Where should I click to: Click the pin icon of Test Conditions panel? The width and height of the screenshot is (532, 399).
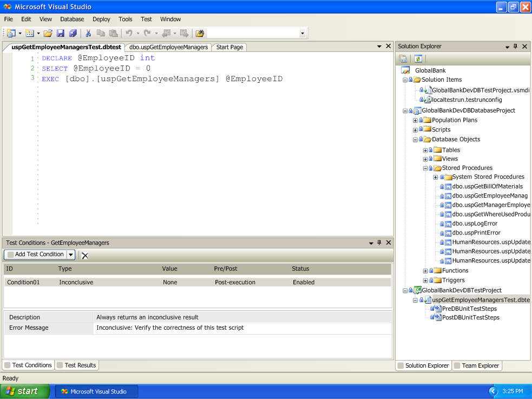[x=379, y=243]
